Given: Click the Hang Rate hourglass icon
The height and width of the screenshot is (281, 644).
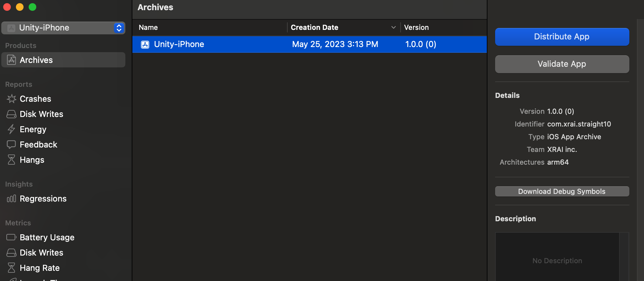Looking at the screenshot, I should [x=11, y=268].
